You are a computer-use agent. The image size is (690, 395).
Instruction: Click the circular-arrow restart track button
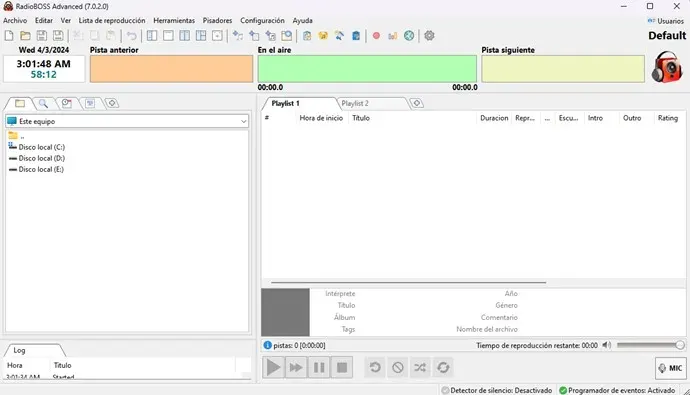[x=375, y=367]
